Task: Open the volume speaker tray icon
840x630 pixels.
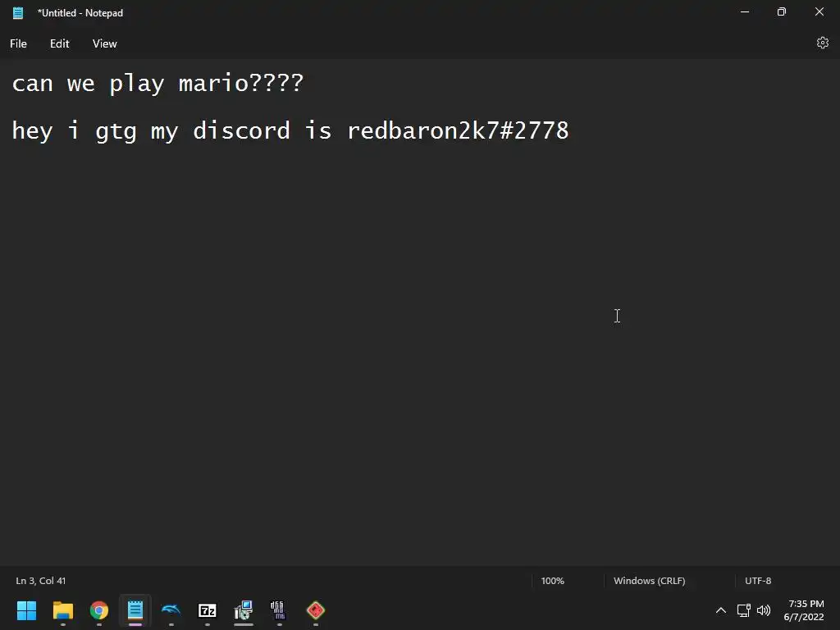Action: tap(764, 610)
